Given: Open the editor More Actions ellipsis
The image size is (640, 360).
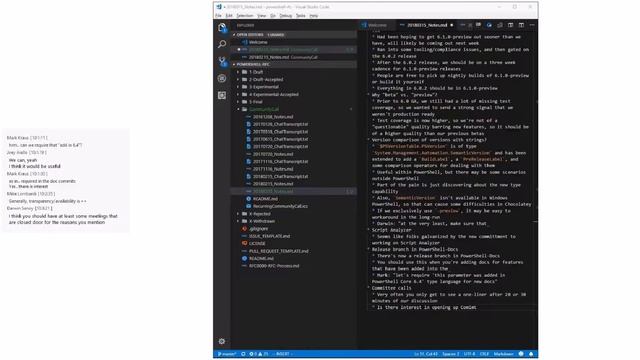Looking at the screenshot, I should [x=532, y=25].
